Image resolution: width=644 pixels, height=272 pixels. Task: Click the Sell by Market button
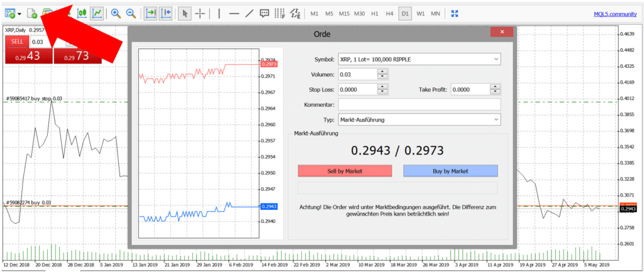point(345,171)
